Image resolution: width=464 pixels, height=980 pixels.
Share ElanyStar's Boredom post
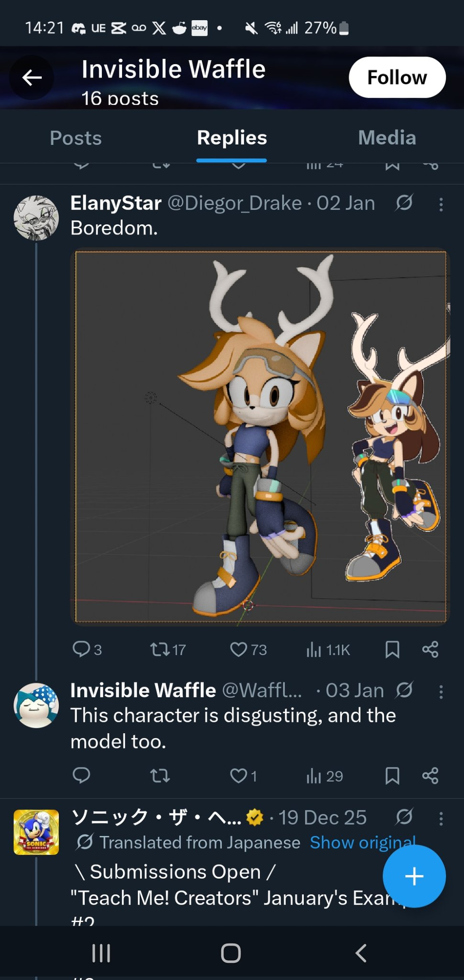click(x=430, y=649)
